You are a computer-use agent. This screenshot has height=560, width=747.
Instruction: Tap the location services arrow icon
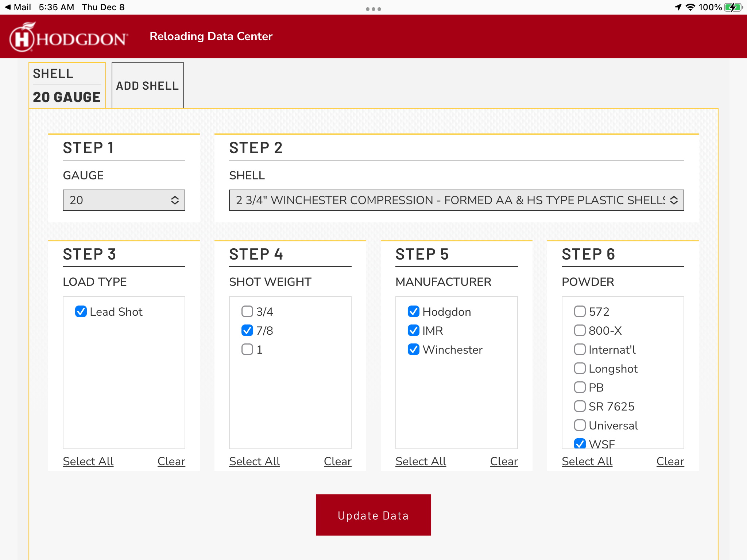point(678,7)
